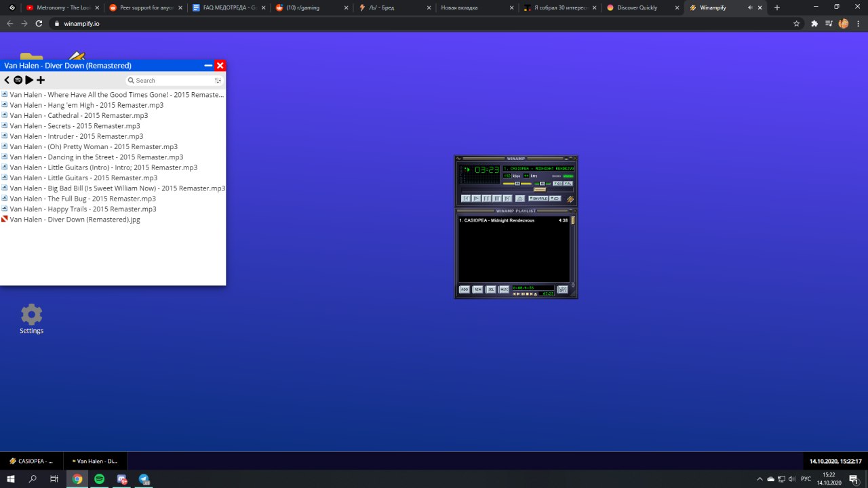Click the Winamp eject button
Image resolution: width=868 pixels, height=488 pixels.
tap(520, 199)
